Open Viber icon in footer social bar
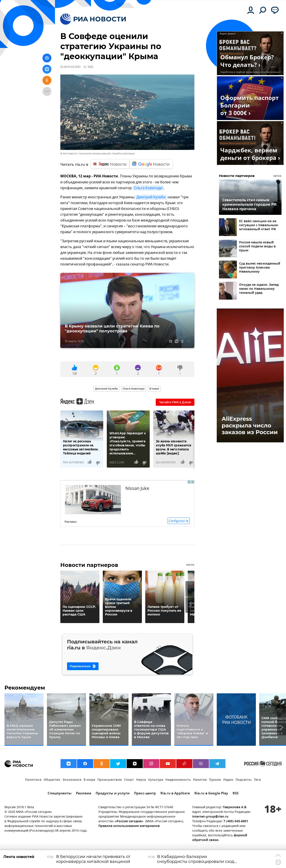 (x=201, y=764)
